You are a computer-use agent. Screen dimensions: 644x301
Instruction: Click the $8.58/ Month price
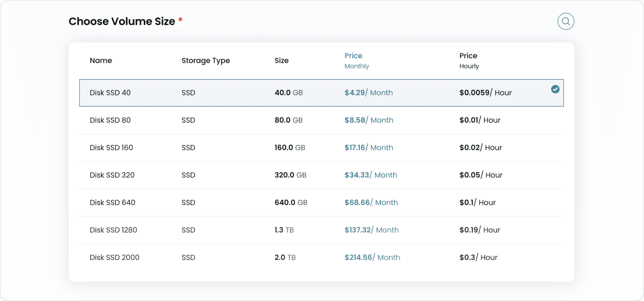(x=369, y=120)
